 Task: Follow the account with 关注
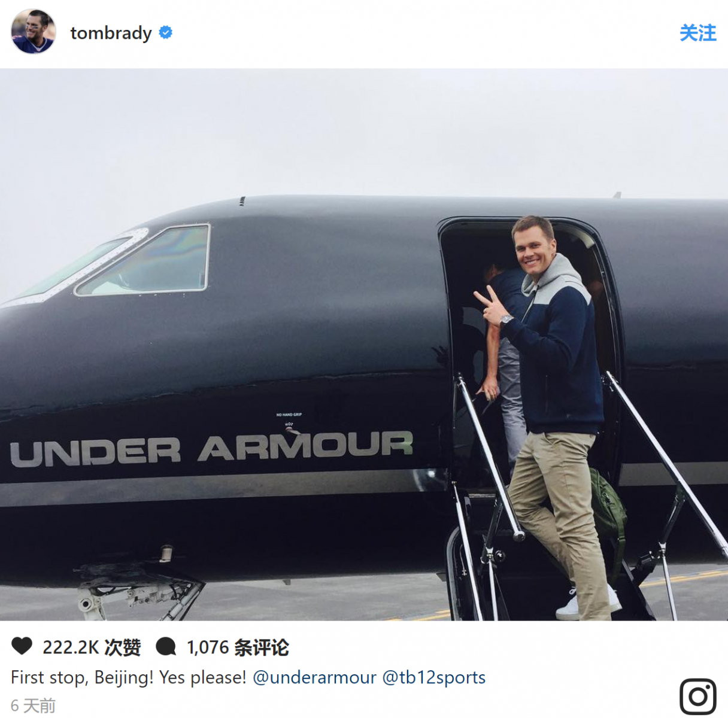(x=697, y=33)
